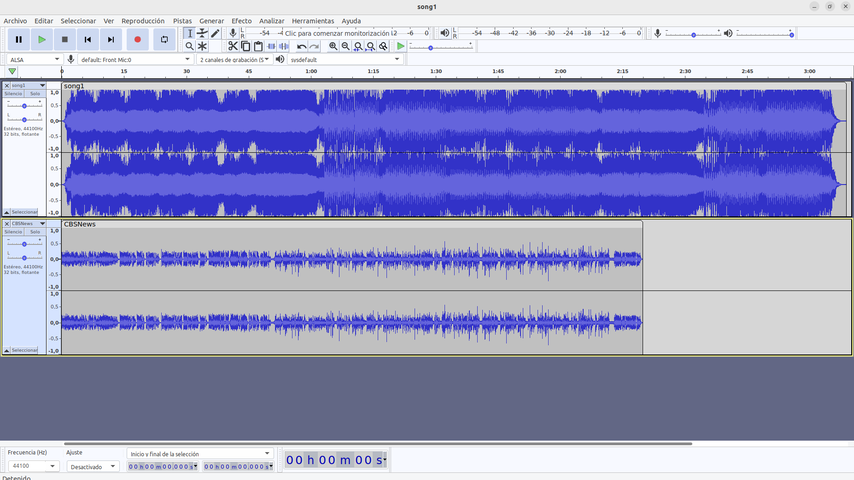
Task: Click the Cut scissors icon
Action: click(233, 46)
